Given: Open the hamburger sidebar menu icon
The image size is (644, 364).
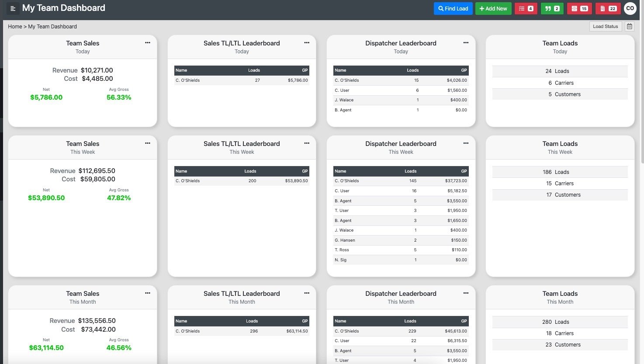Looking at the screenshot, I should pyautogui.click(x=13, y=8).
